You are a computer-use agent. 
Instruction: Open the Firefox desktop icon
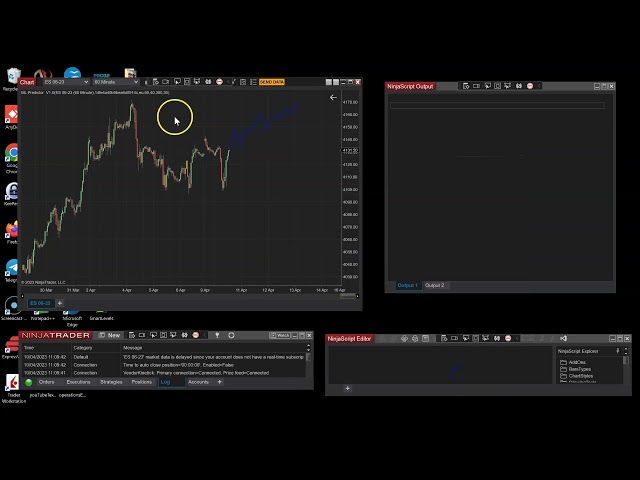(12, 233)
